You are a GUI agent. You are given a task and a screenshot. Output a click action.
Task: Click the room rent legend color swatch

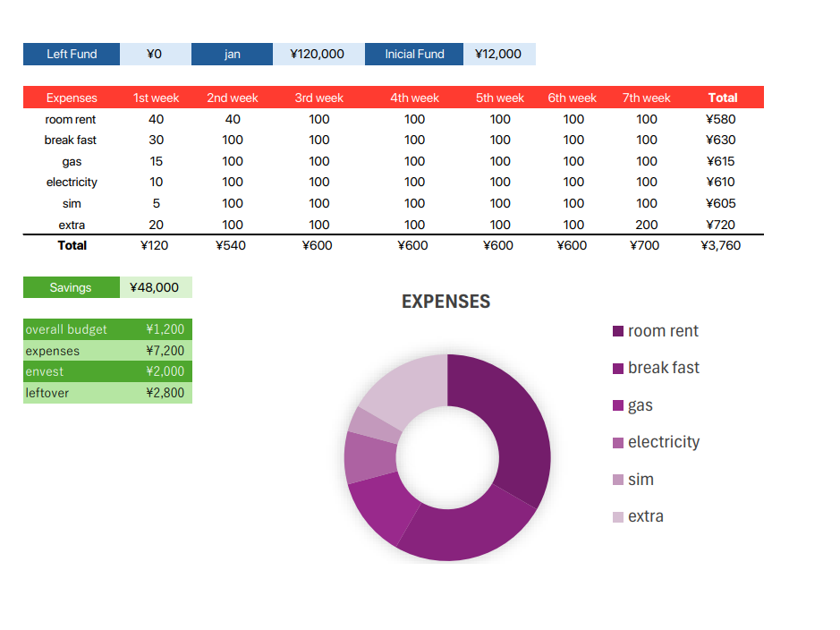pyautogui.click(x=618, y=332)
